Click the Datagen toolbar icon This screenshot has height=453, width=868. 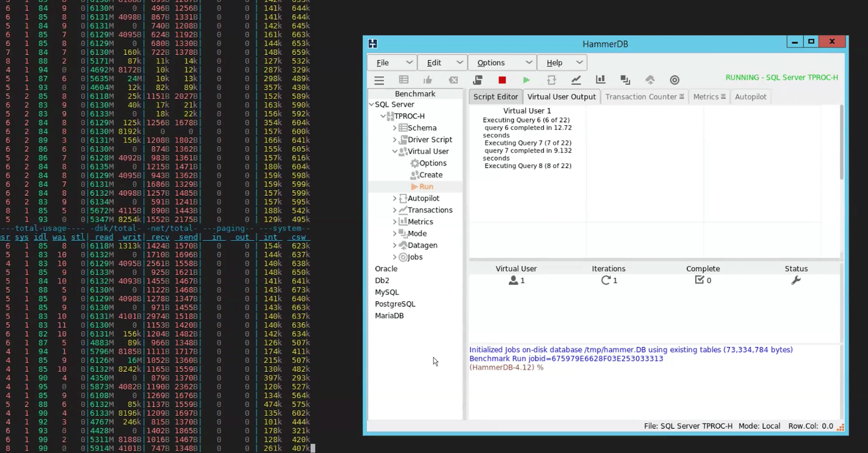[650, 80]
